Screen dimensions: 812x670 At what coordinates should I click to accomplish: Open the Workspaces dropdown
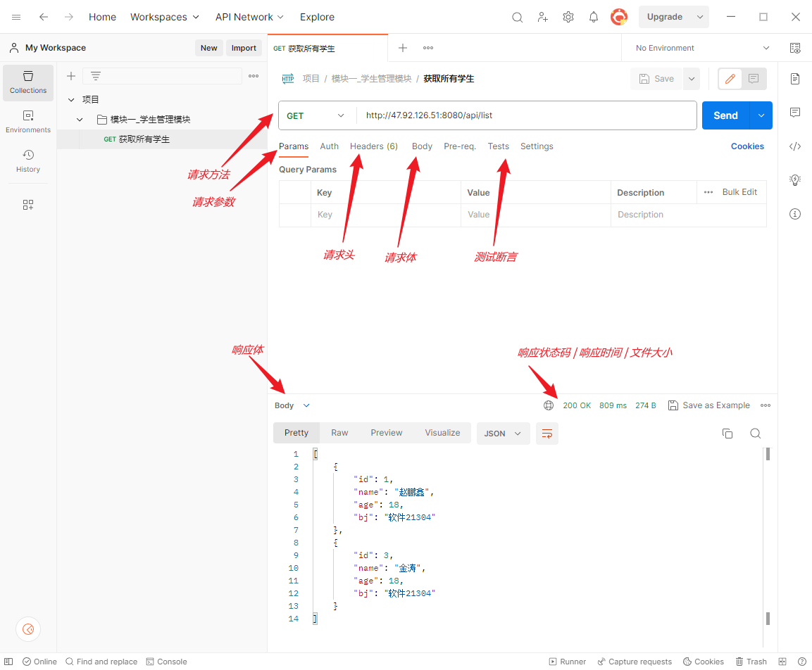[165, 17]
